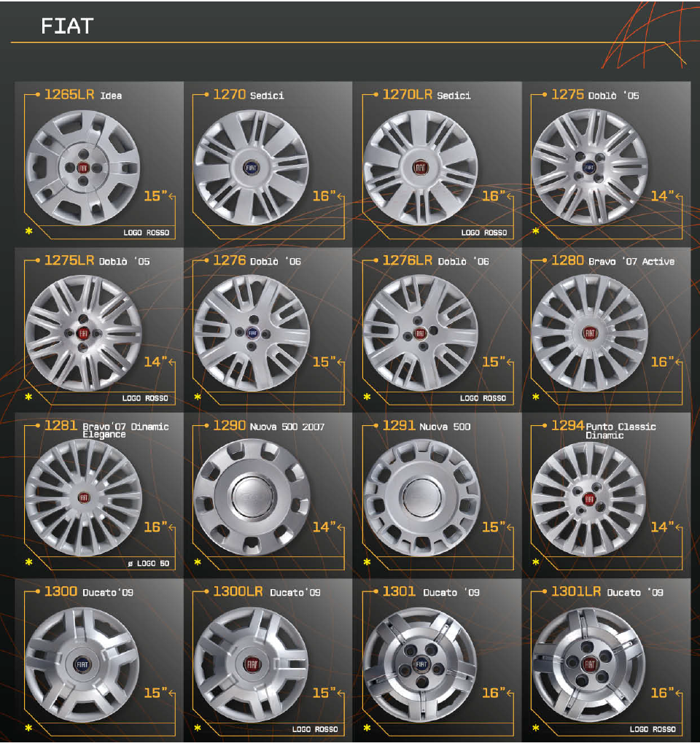This screenshot has height=746, width=700.
Task: Click the FIAT heading at the top
Action: [67, 26]
